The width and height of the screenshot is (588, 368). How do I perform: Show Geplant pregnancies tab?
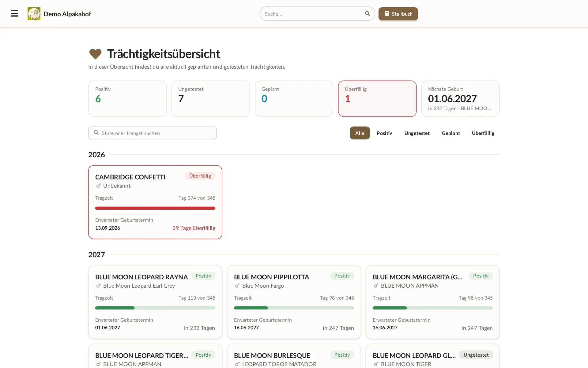[450, 133]
